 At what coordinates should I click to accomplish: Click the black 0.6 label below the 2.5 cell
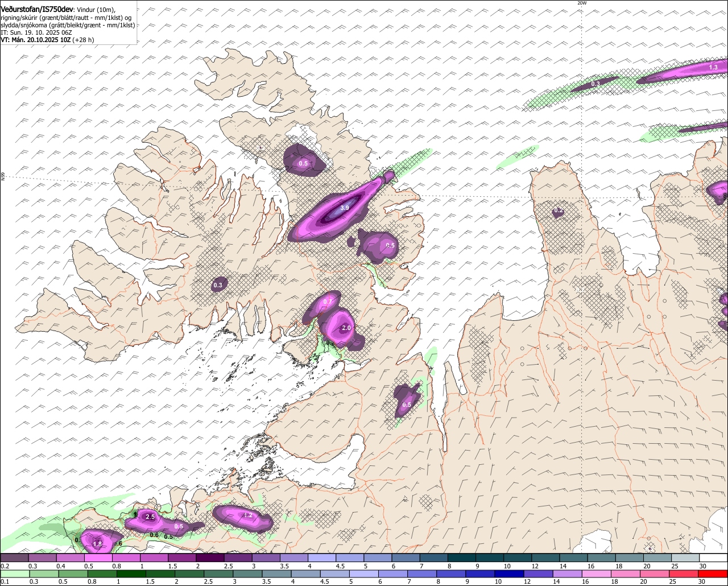coord(154,535)
